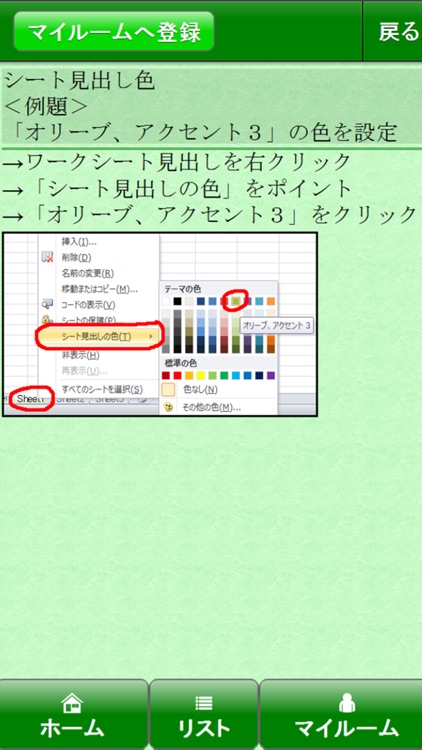Image resolution: width=422 pixels, height=750 pixels.
Task: Go back with the 戻る button
Action: (393, 31)
